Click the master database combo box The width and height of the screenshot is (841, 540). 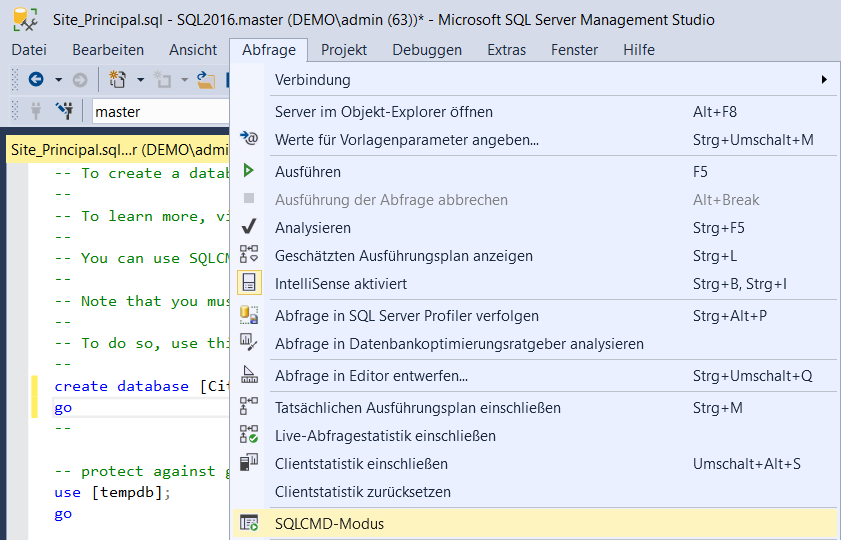point(160,112)
